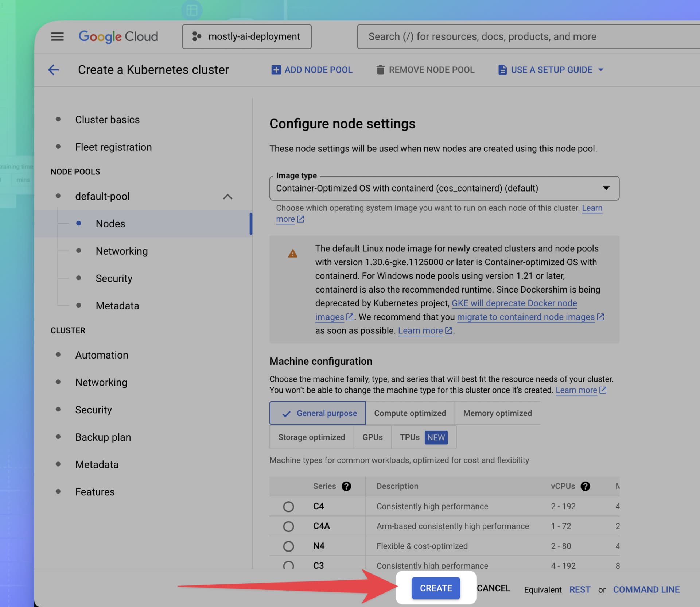Expand the USE A SETUP GUIDE dropdown
This screenshot has width=700, height=607.
[601, 70]
